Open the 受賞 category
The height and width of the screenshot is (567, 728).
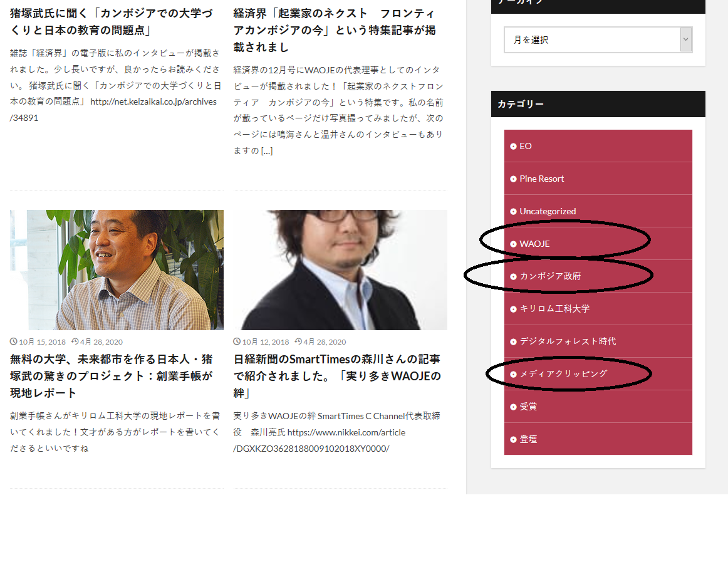528,407
